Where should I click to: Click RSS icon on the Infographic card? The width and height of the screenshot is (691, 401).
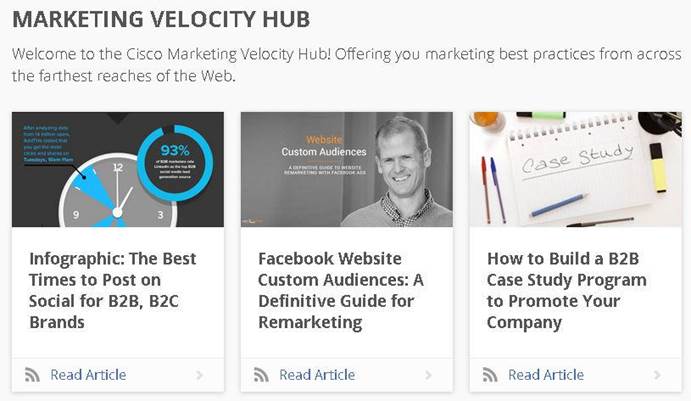tap(33, 375)
